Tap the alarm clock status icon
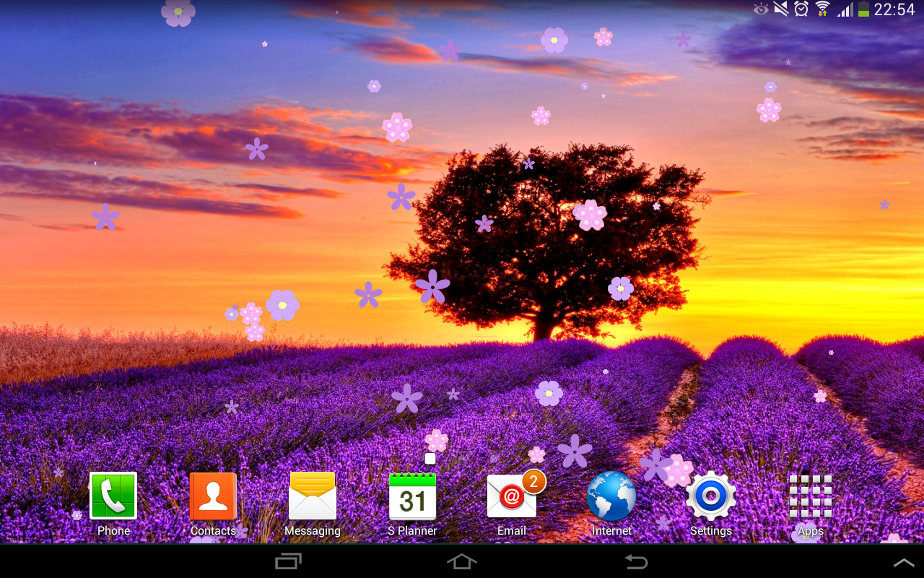924x578 pixels. 801,9
